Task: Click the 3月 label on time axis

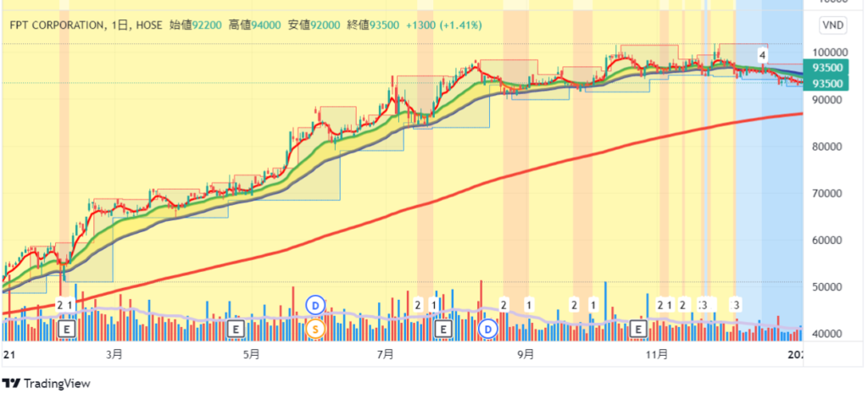Action: pos(114,354)
